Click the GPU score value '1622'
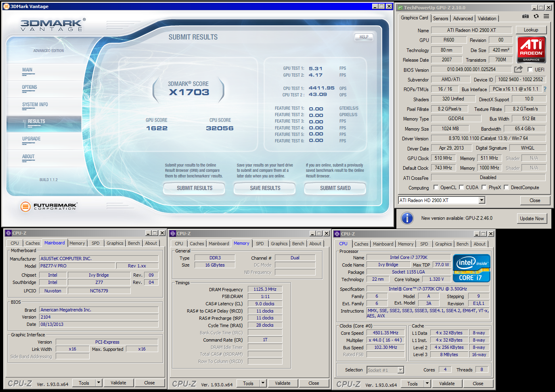The height and width of the screenshot is (392, 555). pyautogui.click(x=157, y=128)
